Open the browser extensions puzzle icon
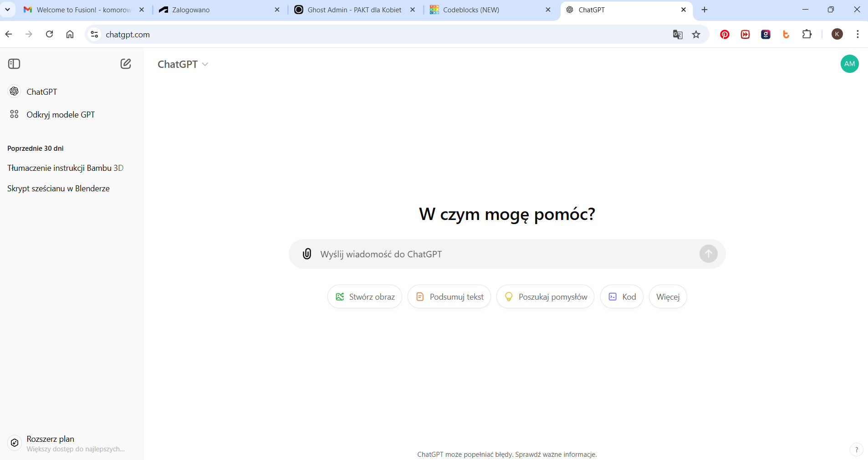The width and height of the screenshot is (868, 460). (807, 34)
